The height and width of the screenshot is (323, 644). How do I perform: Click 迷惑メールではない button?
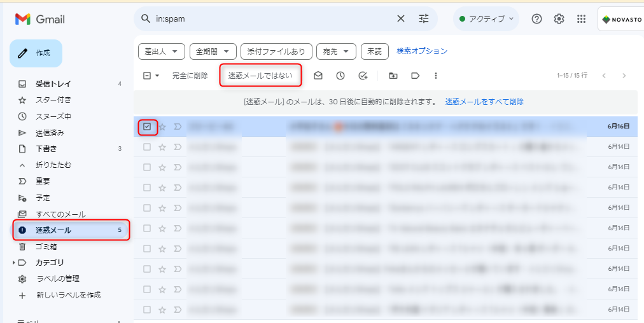pos(260,76)
